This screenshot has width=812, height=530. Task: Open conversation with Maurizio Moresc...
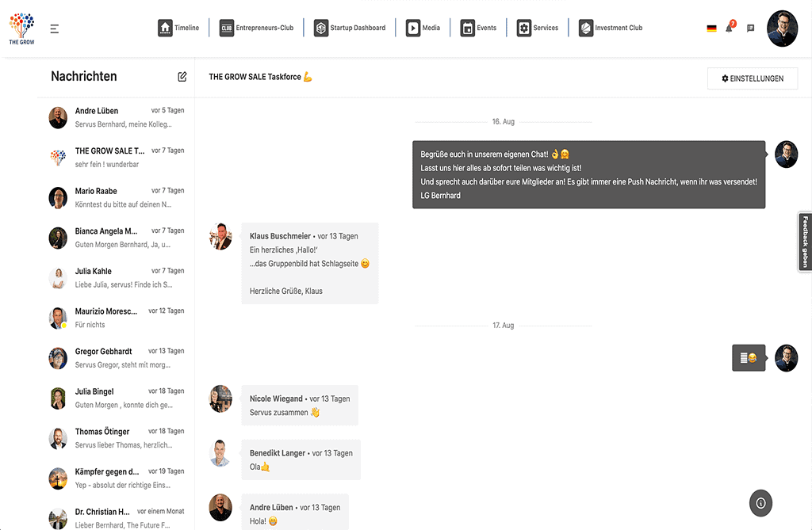point(117,318)
